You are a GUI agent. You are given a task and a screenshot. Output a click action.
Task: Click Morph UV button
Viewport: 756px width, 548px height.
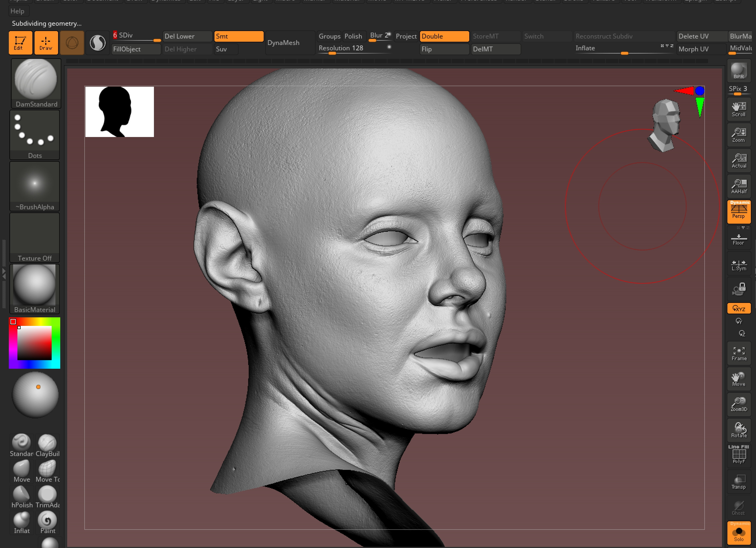coord(701,49)
